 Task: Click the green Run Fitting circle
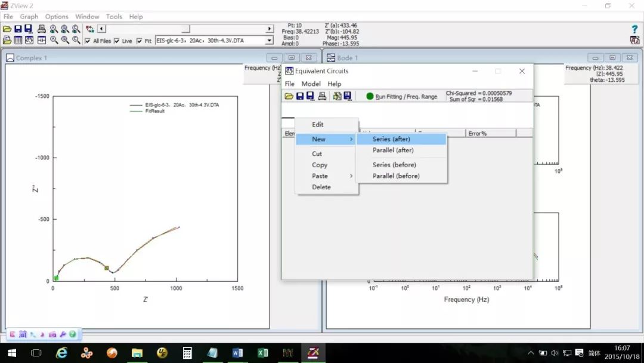tap(370, 96)
